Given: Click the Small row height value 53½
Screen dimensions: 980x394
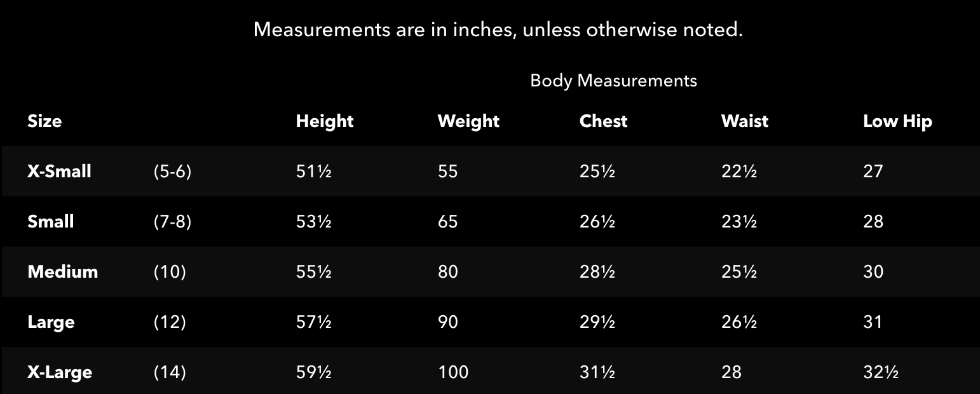Looking at the screenshot, I should coord(313,222).
